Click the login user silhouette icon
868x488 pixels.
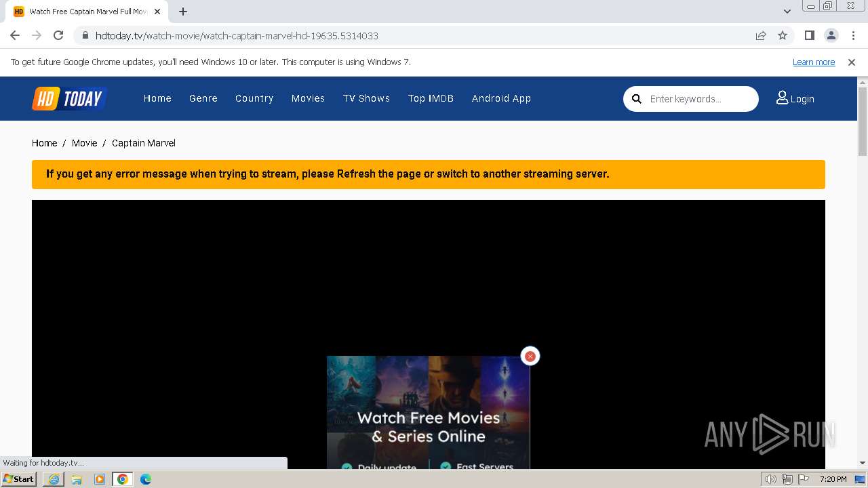782,98
